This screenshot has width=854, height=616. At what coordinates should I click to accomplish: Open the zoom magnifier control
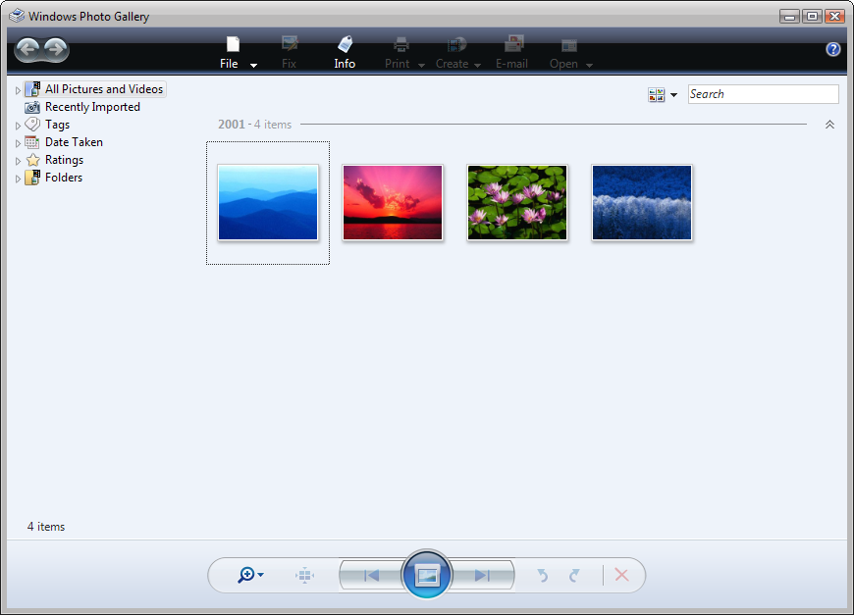(250, 575)
